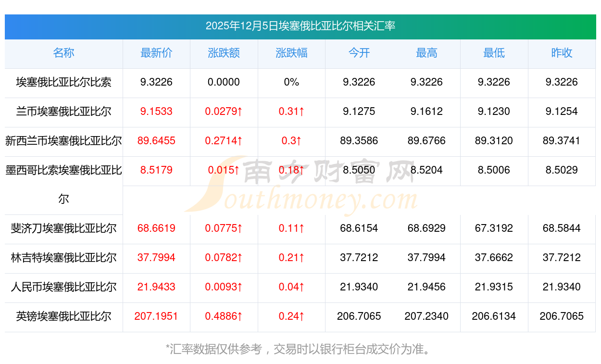601x364 pixels.
Task: Click the 人民币埃塞俄比亚比尔 row name
Action: (63, 287)
